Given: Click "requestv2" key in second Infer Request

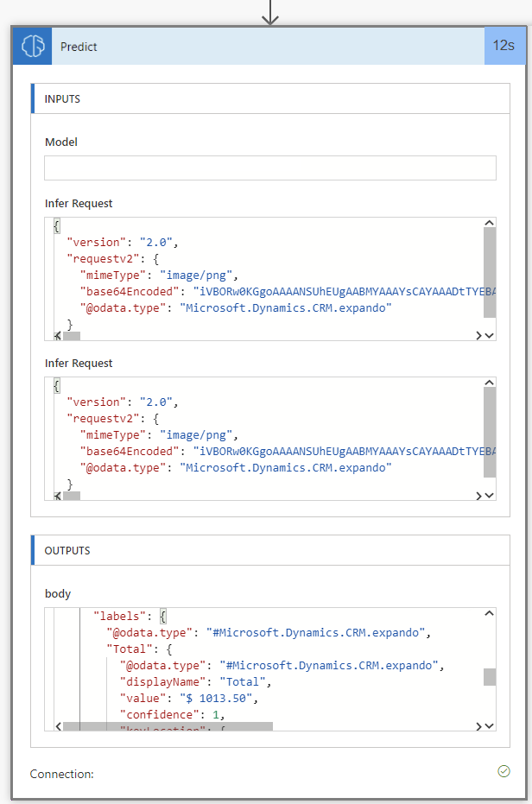Looking at the screenshot, I should pyautogui.click(x=103, y=419).
